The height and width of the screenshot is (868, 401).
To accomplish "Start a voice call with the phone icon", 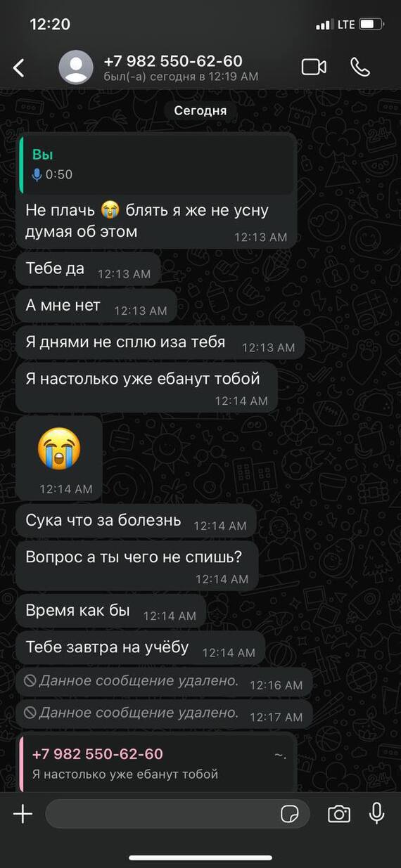I will pos(360,67).
